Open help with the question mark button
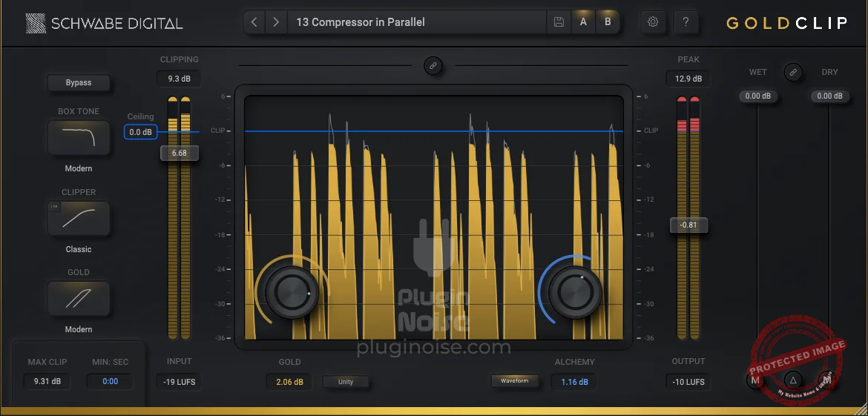The width and height of the screenshot is (868, 416). click(686, 22)
